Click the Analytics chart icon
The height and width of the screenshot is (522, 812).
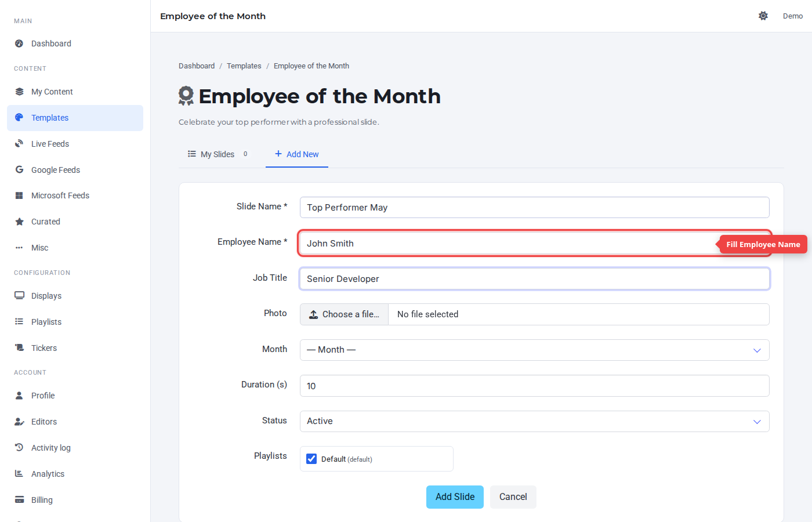[19, 474]
